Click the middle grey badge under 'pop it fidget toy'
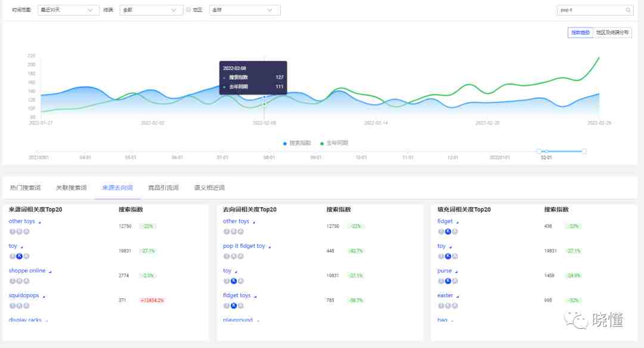 click(234, 256)
